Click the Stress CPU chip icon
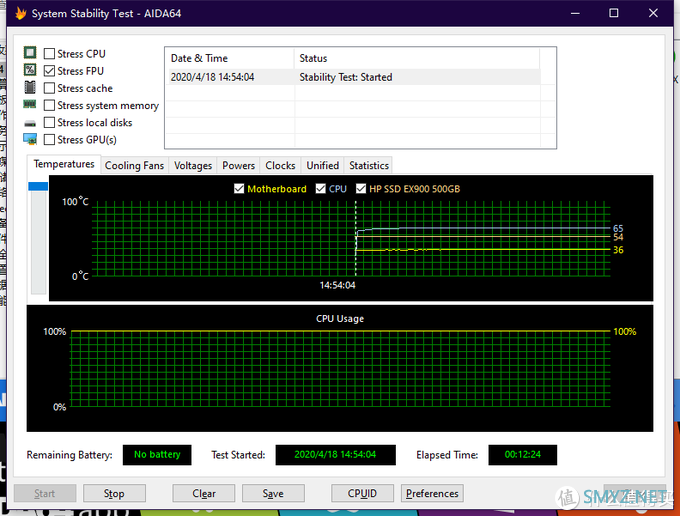680x516 pixels. pyautogui.click(x=30, y=53)
